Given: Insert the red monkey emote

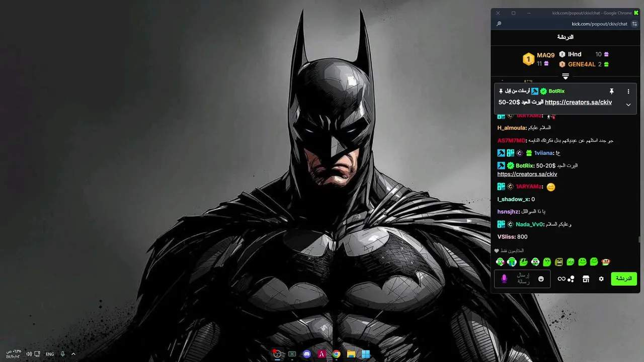Looking at the screenshot, I should 606,262.
